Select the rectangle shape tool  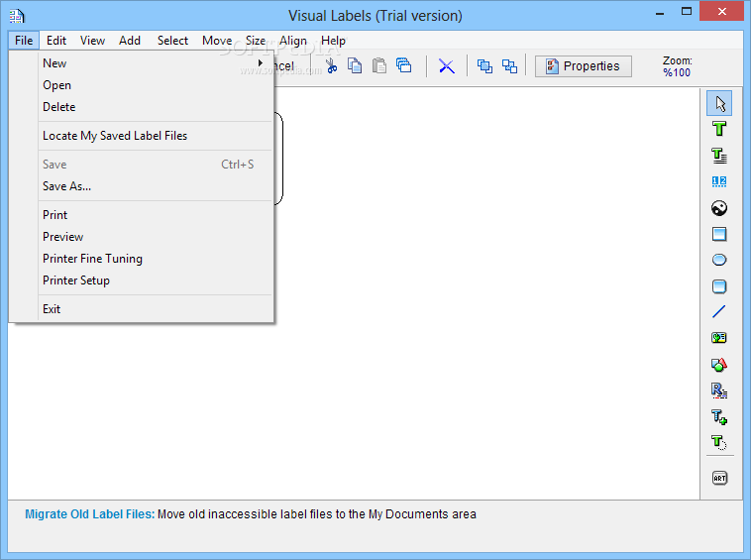click(719, 234)
